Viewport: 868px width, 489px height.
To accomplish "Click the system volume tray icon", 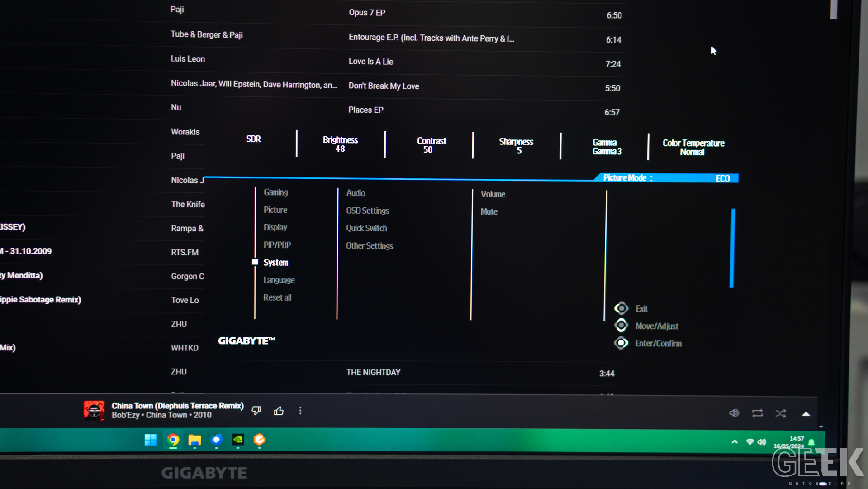I will pos(762,442).
